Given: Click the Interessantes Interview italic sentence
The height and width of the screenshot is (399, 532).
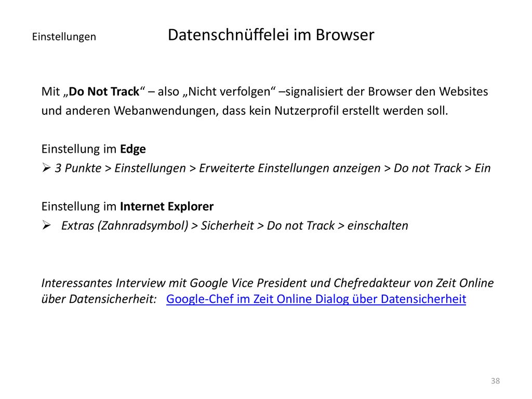Looking at the screenshot, I should pyautogui.click(x=268, y=283).
